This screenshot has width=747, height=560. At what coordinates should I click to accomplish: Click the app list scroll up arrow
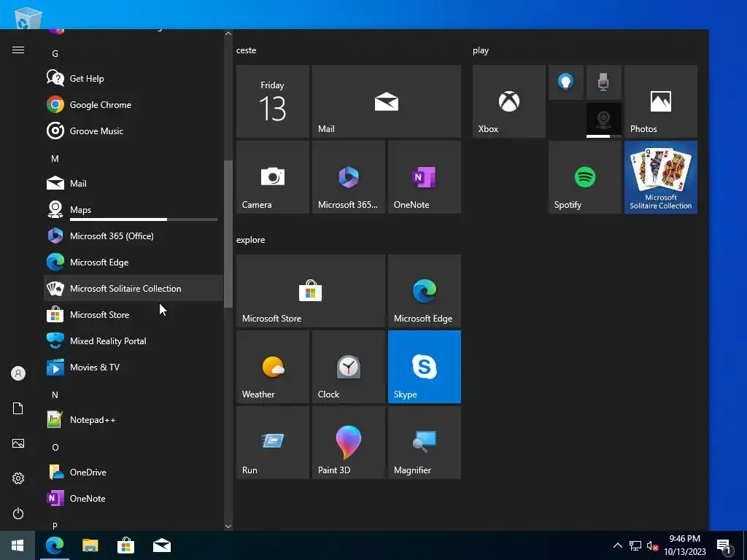228,34
